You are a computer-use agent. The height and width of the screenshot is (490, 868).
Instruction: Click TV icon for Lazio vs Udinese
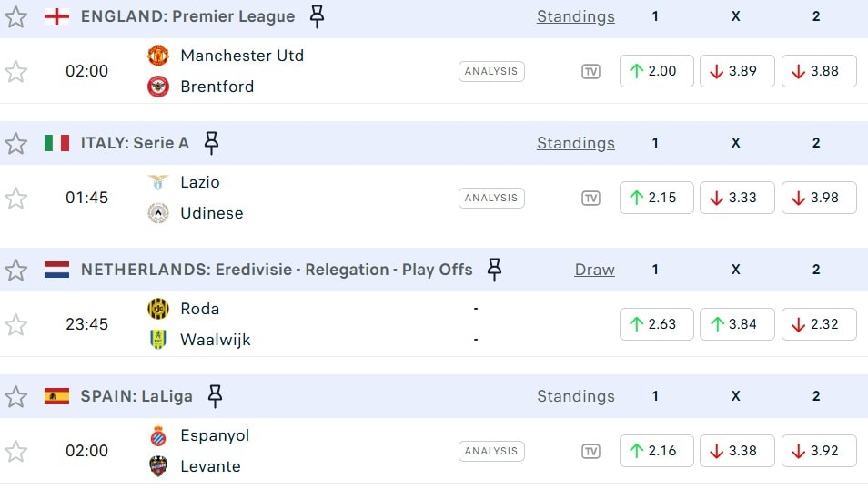point(590,198)
